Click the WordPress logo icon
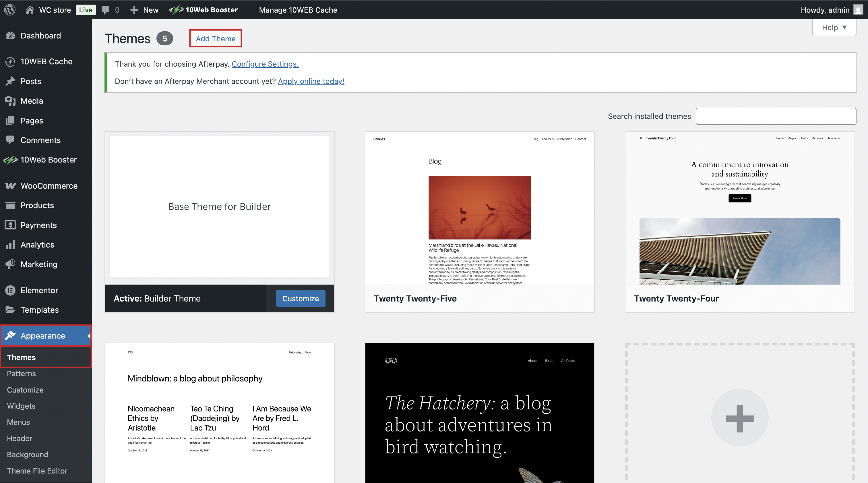The image size is (868, 483). tap(10, 10)
